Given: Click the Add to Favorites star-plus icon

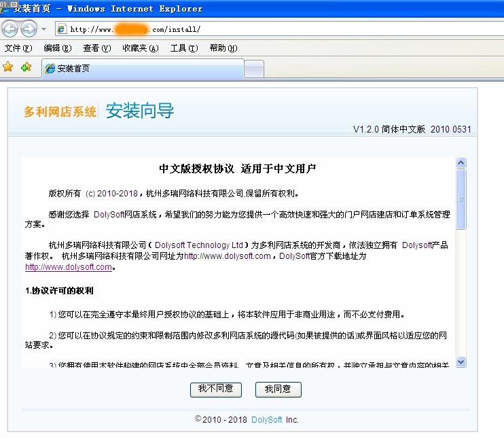Looking at the screenshot, I should click(x=26, y=67).
